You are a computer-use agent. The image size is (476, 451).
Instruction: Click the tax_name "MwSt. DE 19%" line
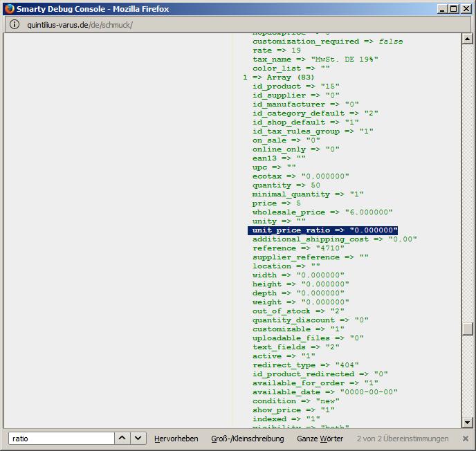[315, 59]
